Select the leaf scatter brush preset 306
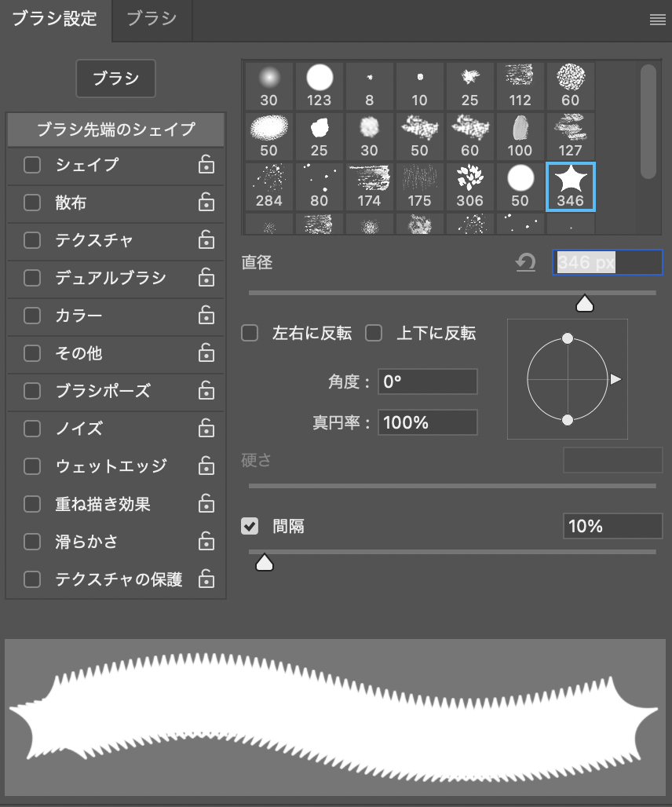 (469, 187)
